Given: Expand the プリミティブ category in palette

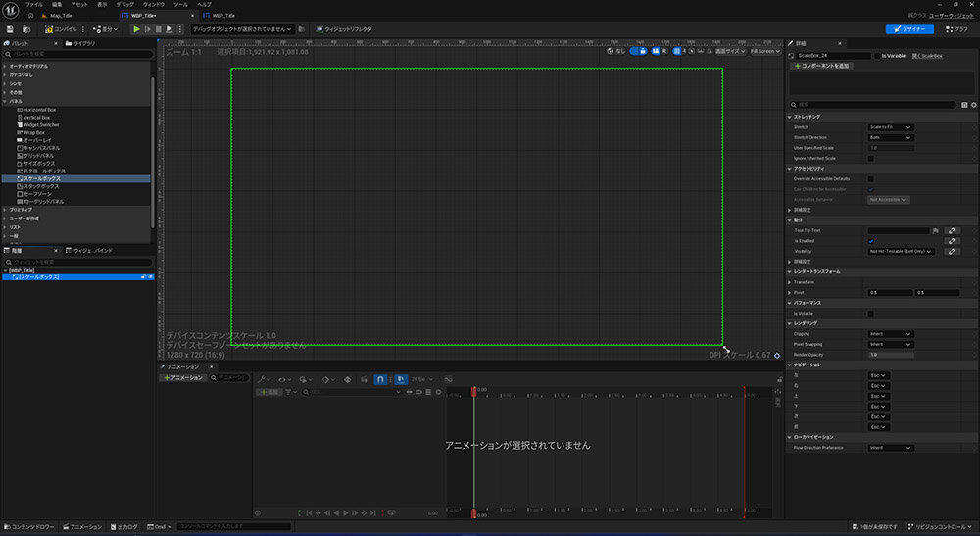Looking at the screenshot, I should pos(20,210).
